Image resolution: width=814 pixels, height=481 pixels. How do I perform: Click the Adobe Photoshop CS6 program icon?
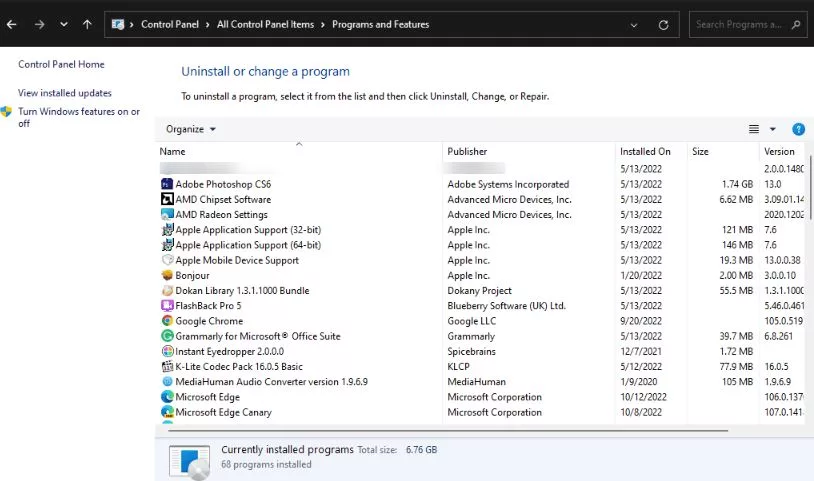click(167, 184)
